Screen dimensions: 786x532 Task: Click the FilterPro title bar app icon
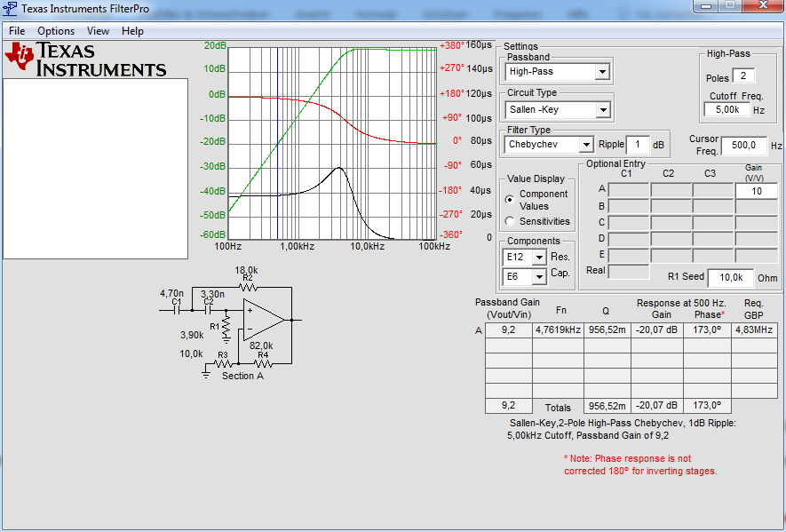tap(10, 9)
